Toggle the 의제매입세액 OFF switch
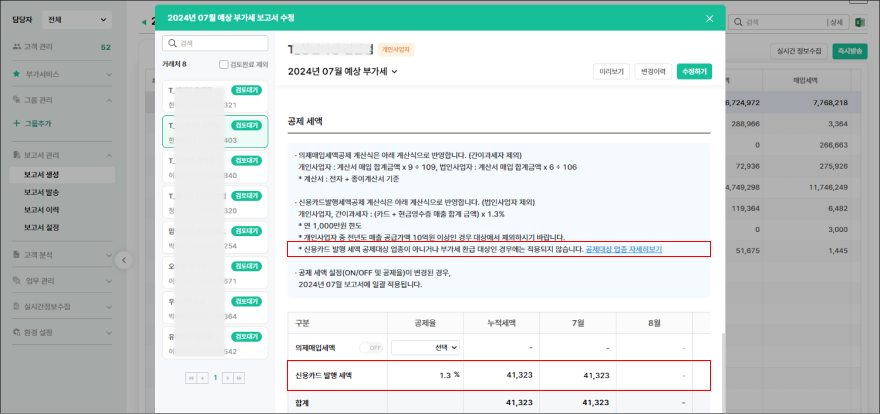 pyautogui.click(x=373, y=347)
